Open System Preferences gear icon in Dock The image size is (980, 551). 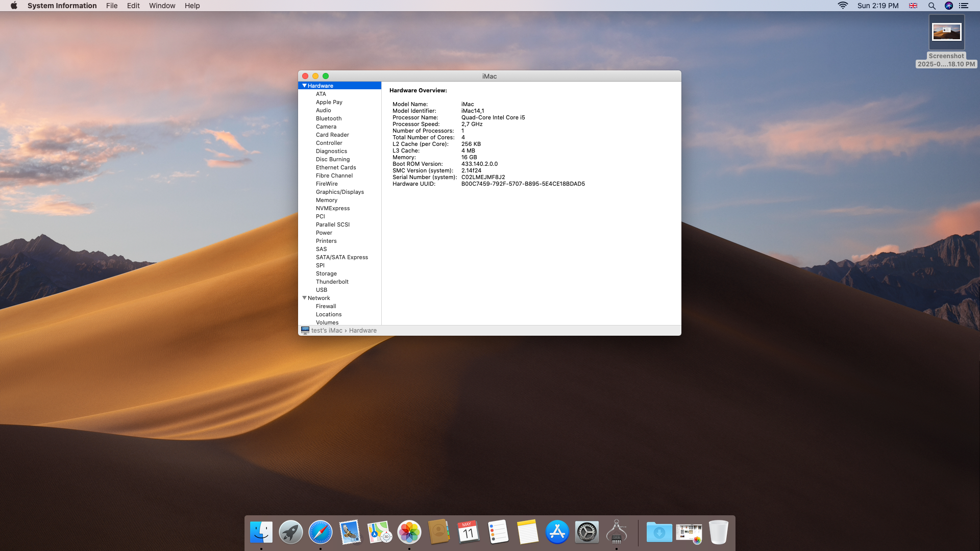(x=587, y=532)
